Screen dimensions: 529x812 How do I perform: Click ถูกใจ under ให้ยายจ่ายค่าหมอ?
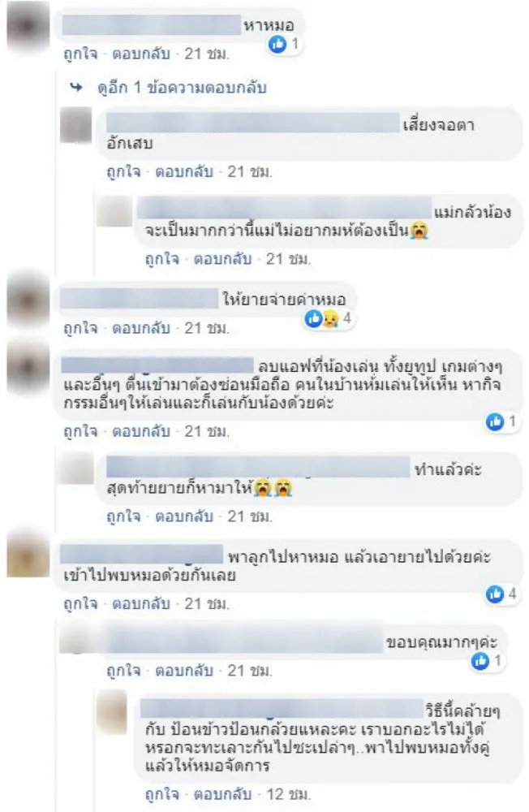[x=80, y=328]
